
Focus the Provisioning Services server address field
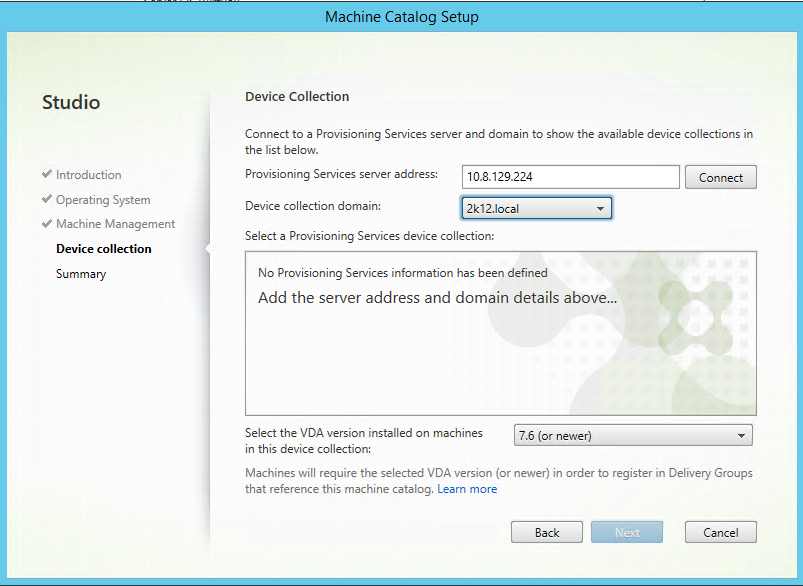click(x=570, y=177)
